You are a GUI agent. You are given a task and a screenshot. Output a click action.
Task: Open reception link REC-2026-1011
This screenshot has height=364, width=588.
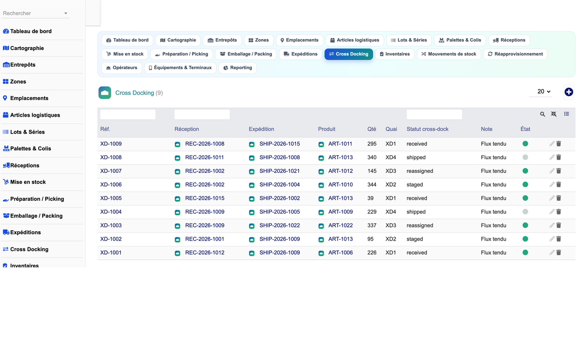(204, 157)
